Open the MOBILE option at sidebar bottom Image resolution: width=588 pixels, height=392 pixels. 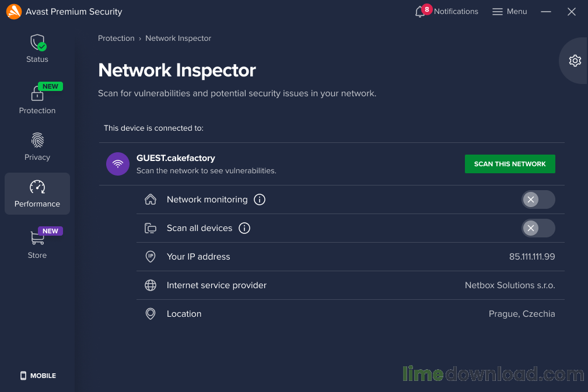[37, 375]
